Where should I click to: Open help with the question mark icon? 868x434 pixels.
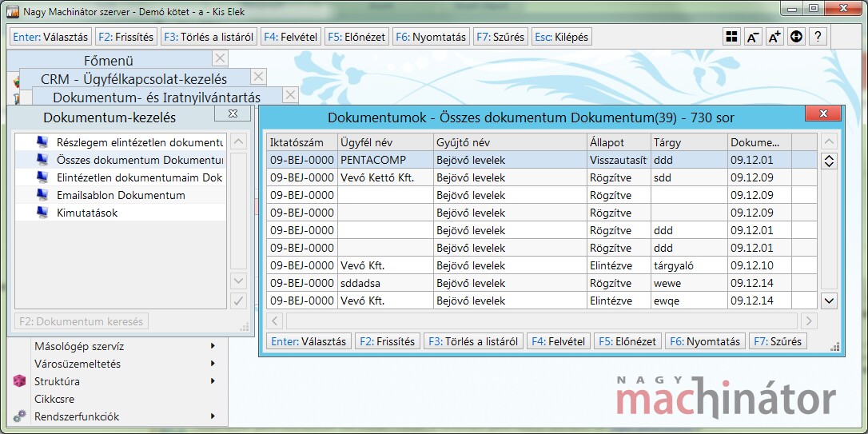coord(817,37)
